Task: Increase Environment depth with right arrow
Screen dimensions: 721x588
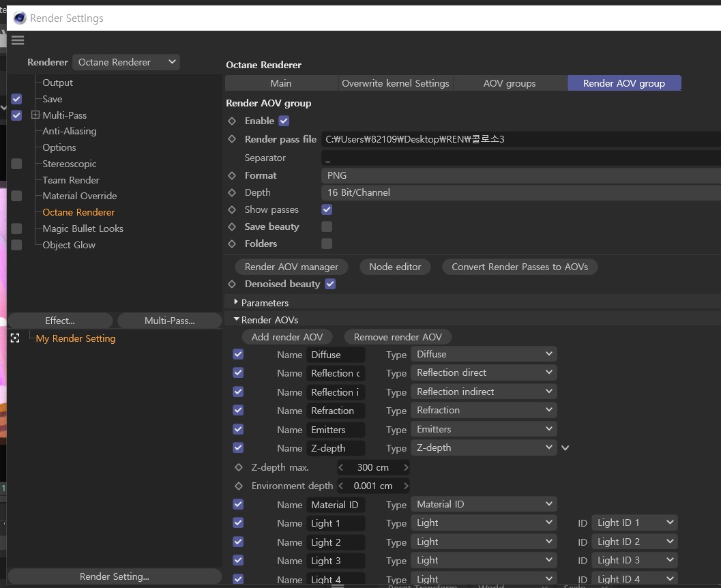Action: [x=406, y=486]
